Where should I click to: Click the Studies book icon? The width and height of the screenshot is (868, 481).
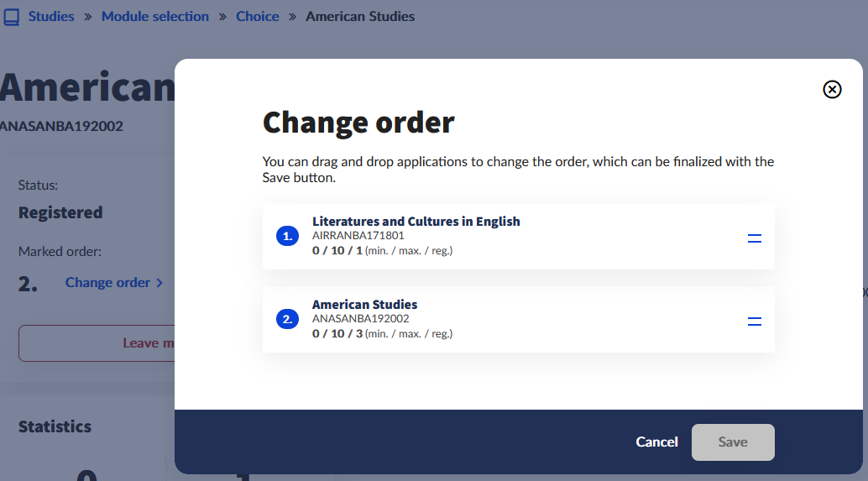12,17
